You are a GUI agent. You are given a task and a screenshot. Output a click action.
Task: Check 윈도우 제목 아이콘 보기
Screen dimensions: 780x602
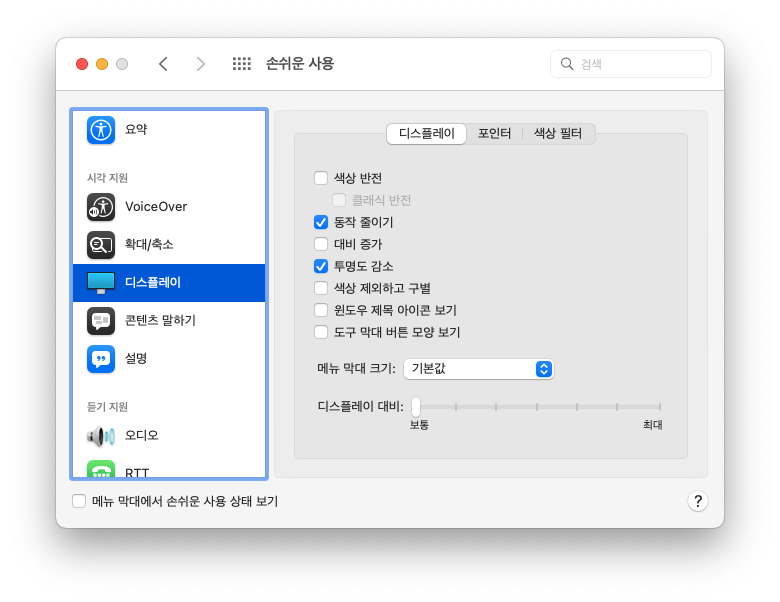point(321,310)
